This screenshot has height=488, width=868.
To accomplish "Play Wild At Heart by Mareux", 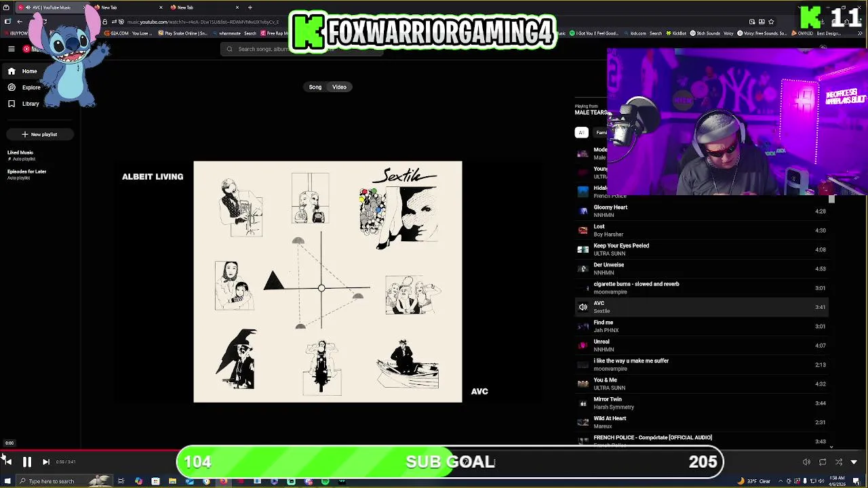I will [x=702, y=422].
